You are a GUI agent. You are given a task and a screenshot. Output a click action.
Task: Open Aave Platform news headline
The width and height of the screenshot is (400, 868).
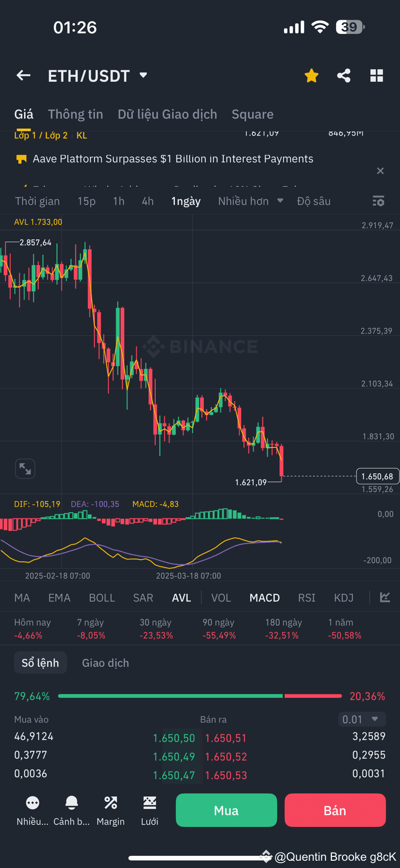[173, 159]
